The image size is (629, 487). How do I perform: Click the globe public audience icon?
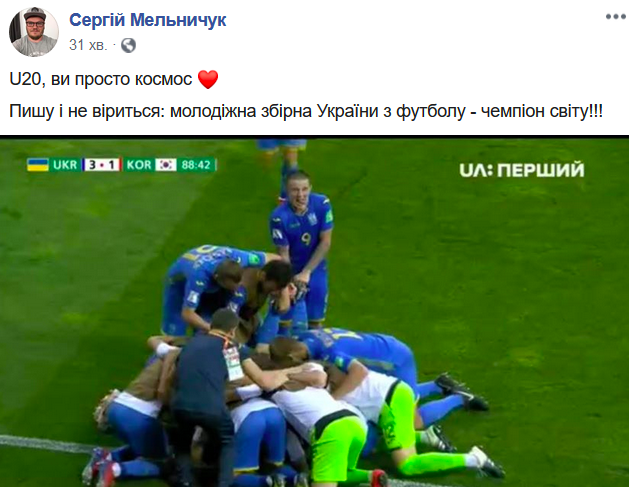128,45
